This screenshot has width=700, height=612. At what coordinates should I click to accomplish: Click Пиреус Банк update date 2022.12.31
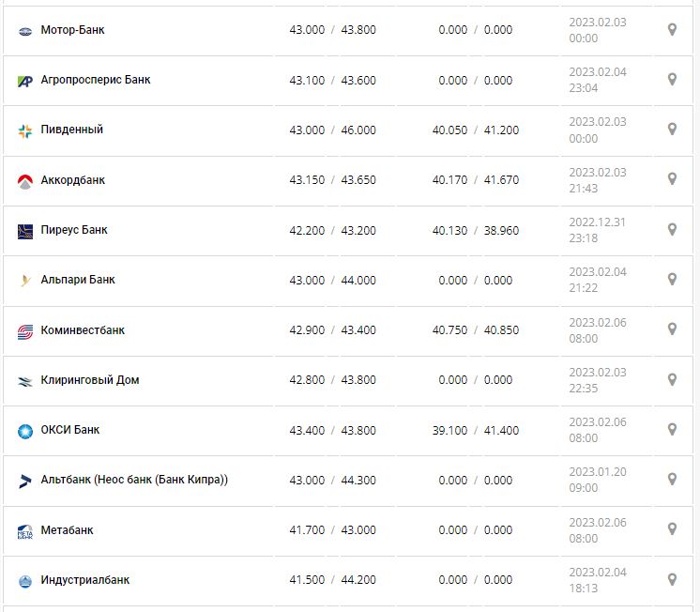[x=597, y=222]
